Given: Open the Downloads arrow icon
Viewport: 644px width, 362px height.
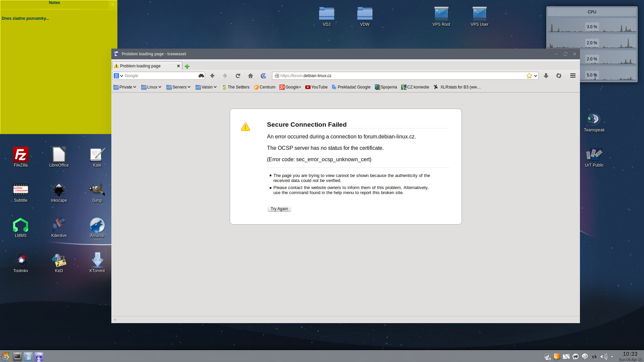Looking at the screenshot, I should point(546,76).
